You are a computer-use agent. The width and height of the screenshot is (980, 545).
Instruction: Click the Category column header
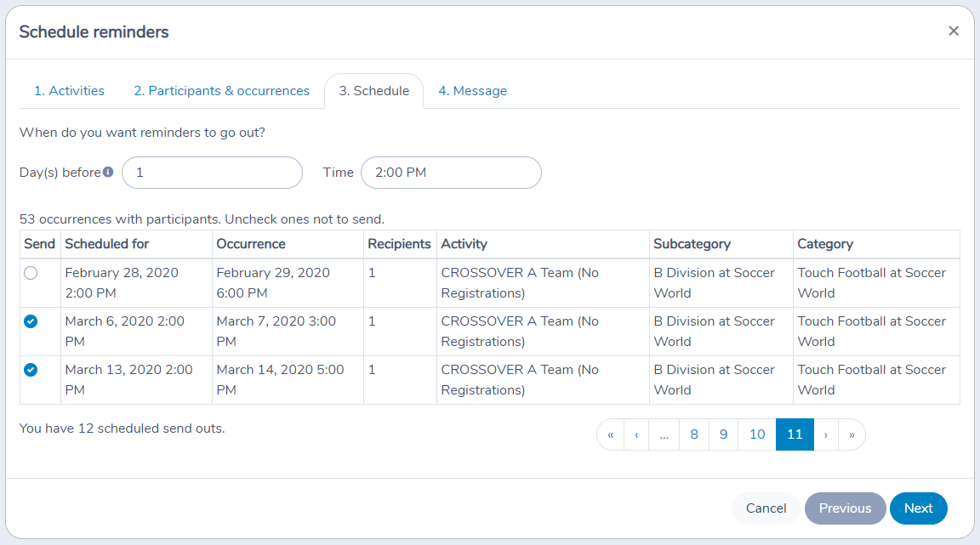pyautogui.click(x=876, y=244)
